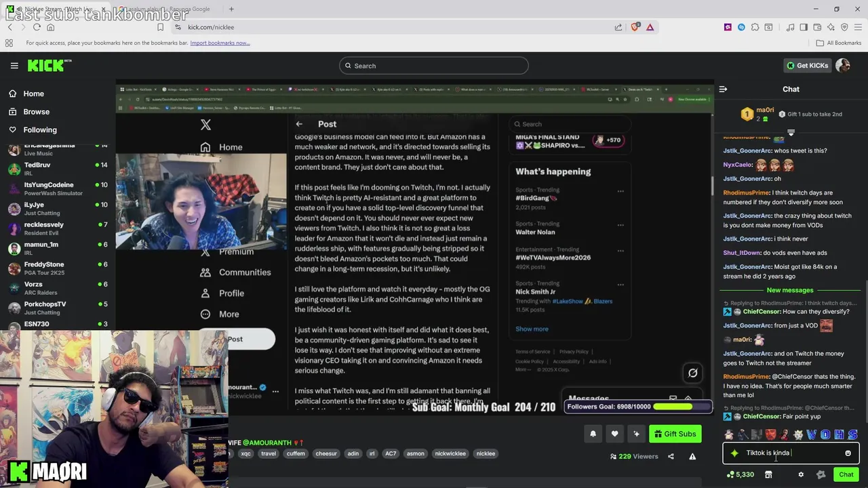
Task: Click the cheesur stream tag
Action: coord(325,454)
